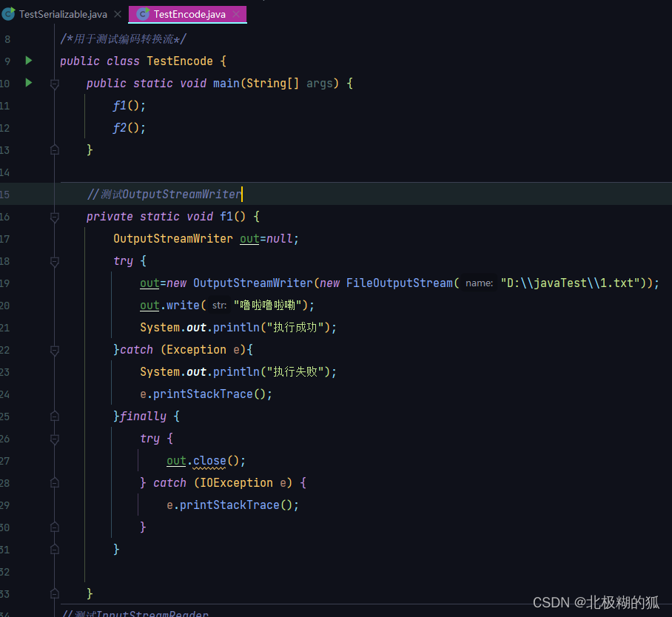
Task: Click the 测试OutputStreamWriter comment line
Action: pos(164,194)
